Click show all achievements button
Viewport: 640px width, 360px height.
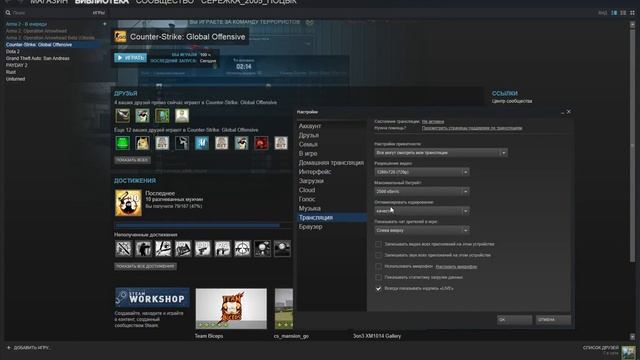point(145,266)
